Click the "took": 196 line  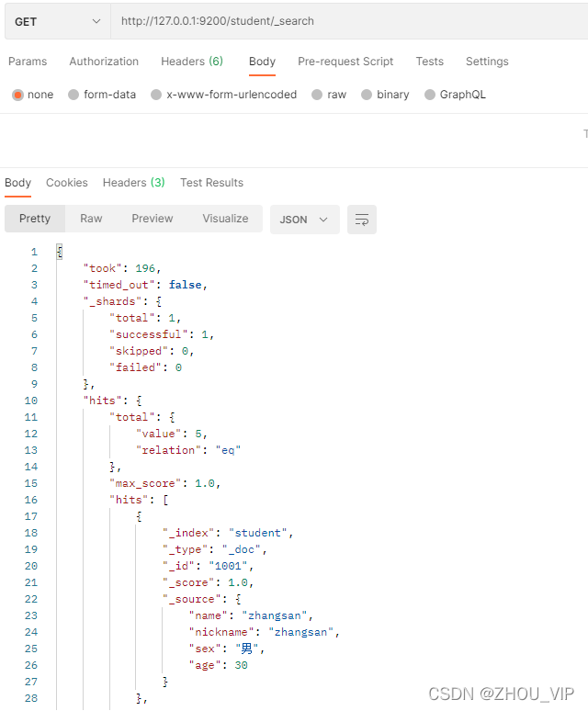122,268
